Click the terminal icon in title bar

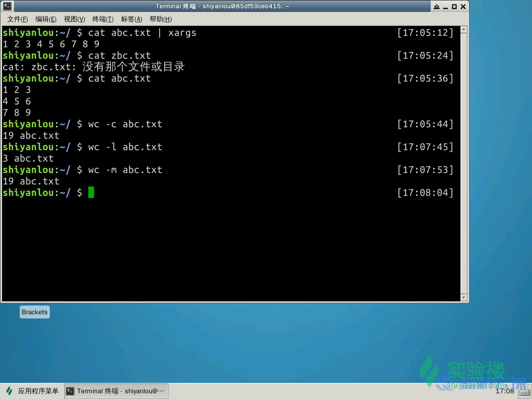click(x=7, y=6)
